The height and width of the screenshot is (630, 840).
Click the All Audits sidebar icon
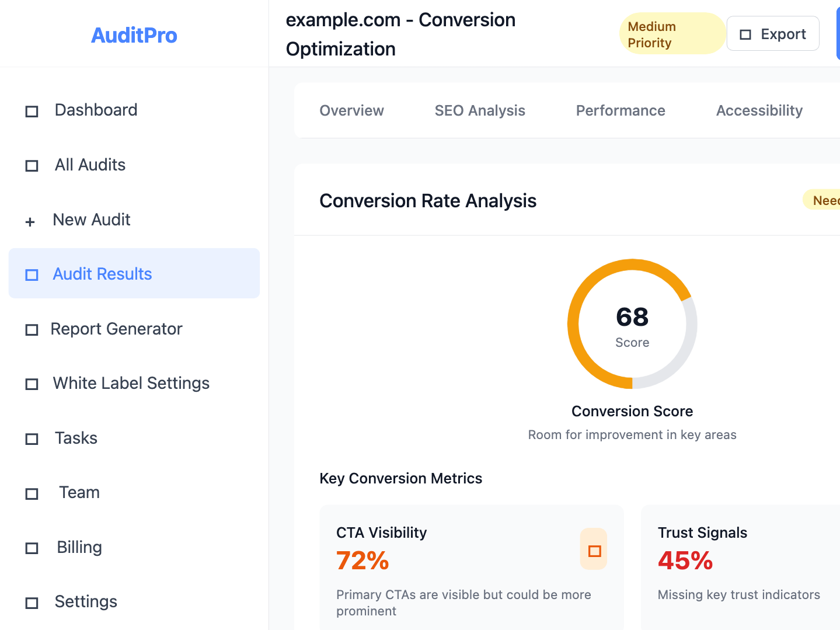[x=32, y=166]
